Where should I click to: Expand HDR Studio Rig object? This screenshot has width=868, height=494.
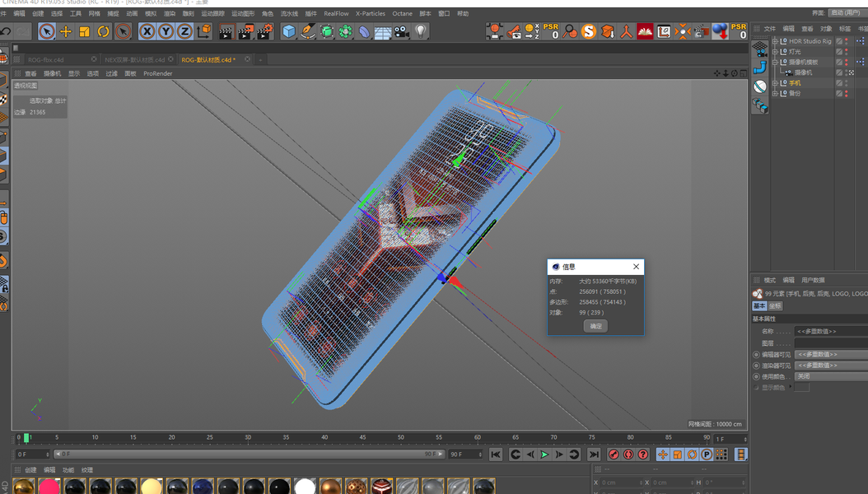tap(775, 41)
